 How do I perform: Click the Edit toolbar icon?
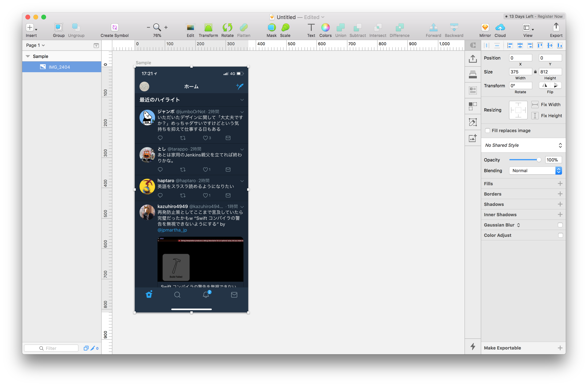click(x=190, y=27)
